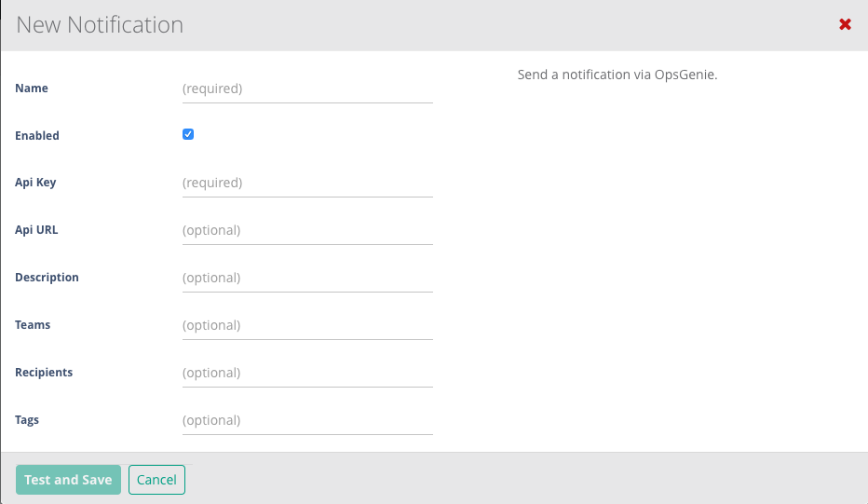Close the New Notification dialog with red X
The height and width of the screenshot is (504, 868).
845,24
